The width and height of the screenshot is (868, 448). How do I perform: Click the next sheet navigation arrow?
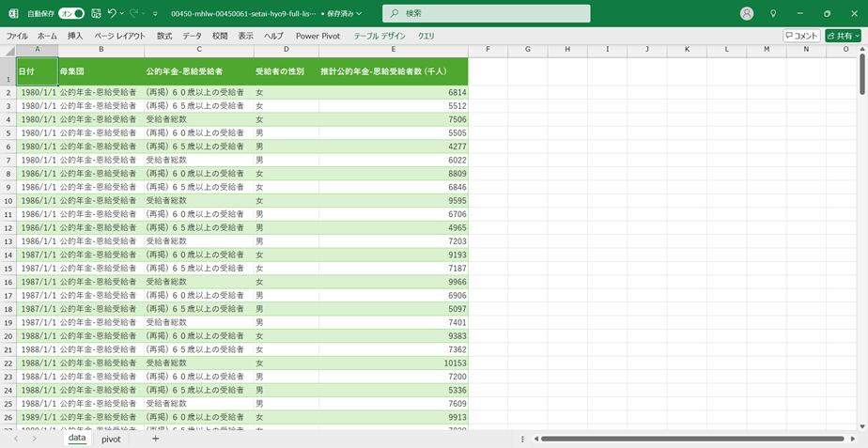point(34,439)
